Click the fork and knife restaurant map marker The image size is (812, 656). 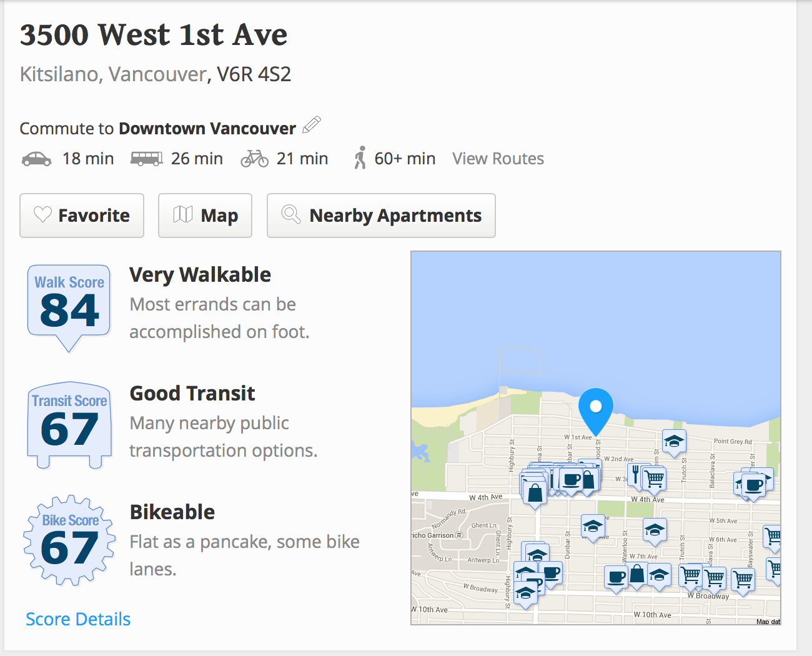pos(635,475)
